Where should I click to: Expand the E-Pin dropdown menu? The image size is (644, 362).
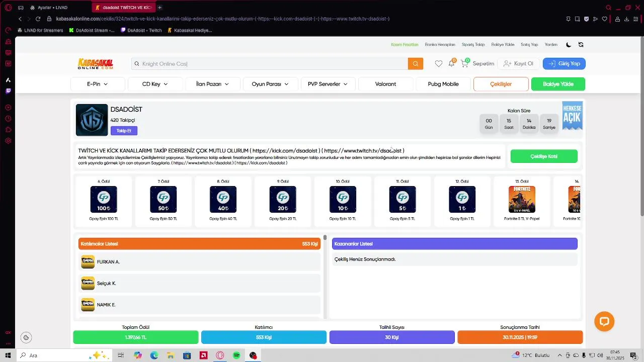[x=98, y=84]
